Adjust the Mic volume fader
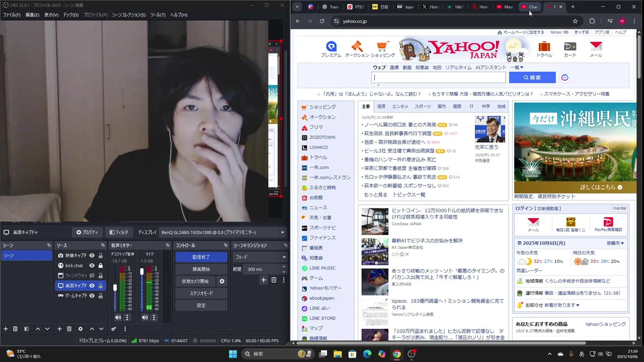The image size is (644, 362). pyautogui.click(x=142, y=271)
